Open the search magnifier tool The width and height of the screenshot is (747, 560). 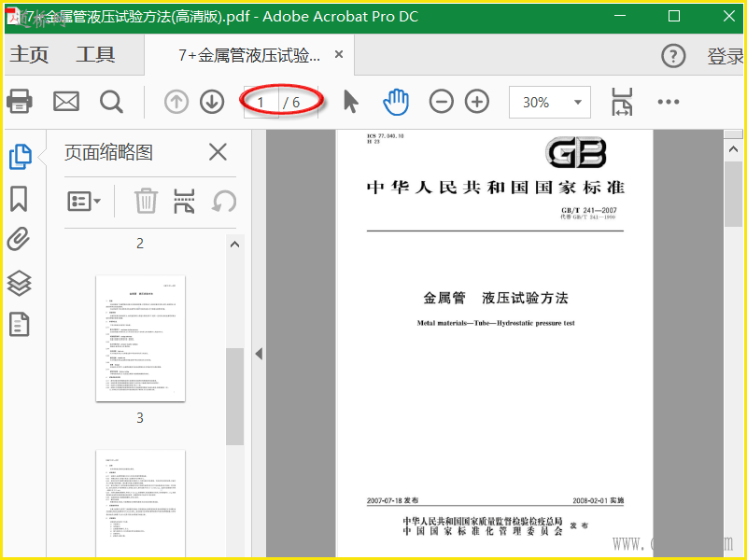111,102
